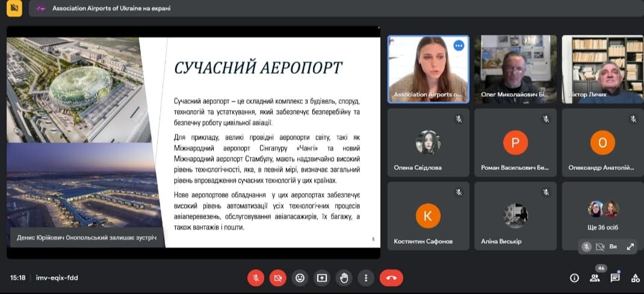644x294 pixels.
Task: Click the presentation avatar icon in the top bar
Action: click(41, 8)
